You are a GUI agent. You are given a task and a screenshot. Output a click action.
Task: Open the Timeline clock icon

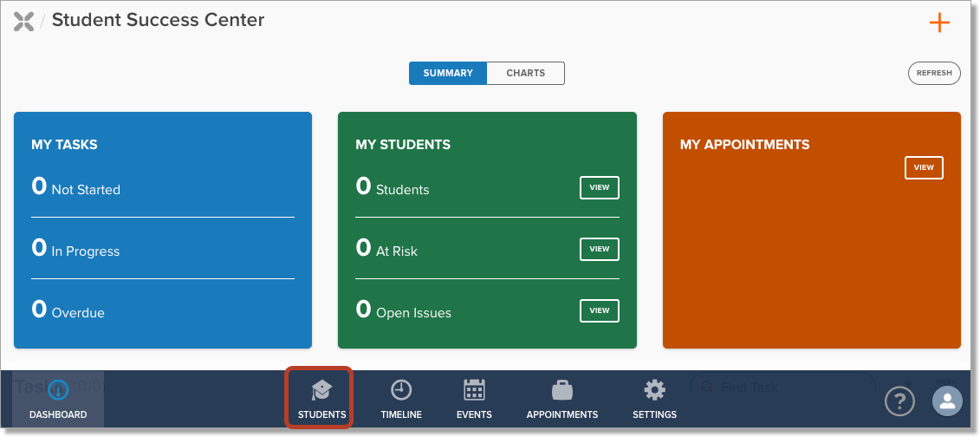click(x=401, y=389)
